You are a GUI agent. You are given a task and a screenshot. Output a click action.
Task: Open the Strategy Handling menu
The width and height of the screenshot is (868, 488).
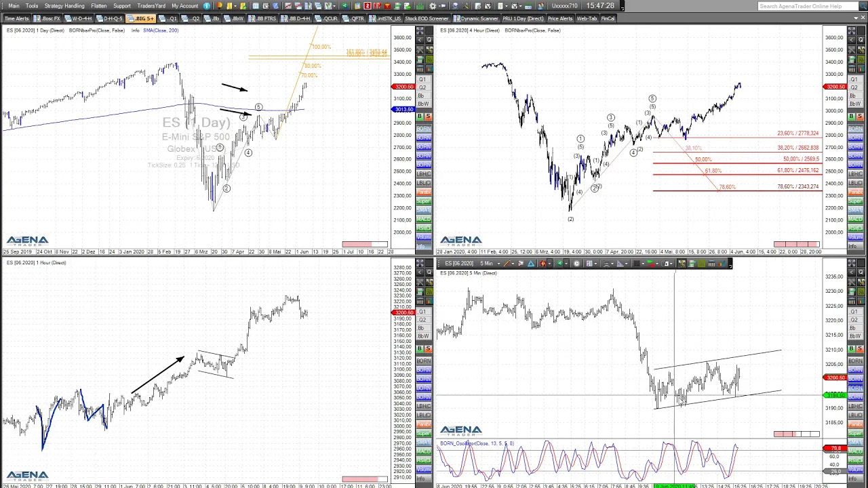[64, 6]
